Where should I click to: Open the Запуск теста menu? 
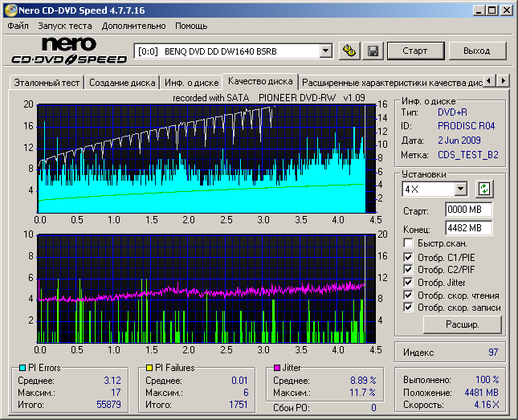[64, 26]
